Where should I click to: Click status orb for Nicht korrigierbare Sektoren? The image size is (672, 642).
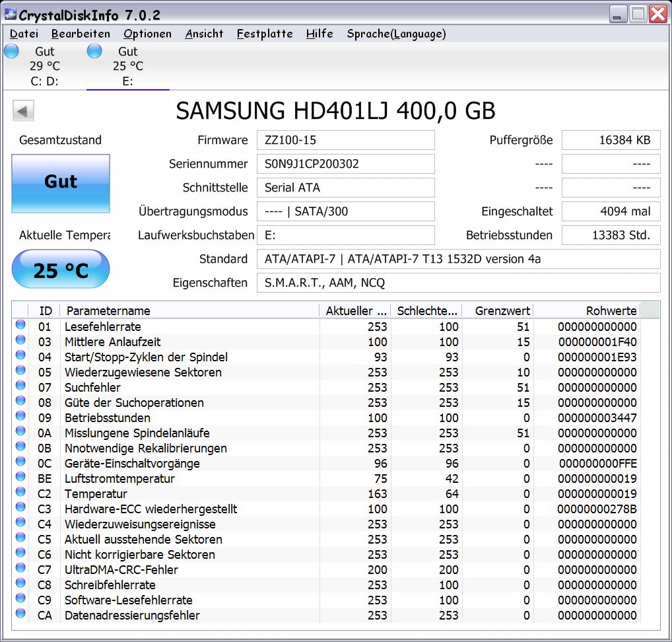20,552
